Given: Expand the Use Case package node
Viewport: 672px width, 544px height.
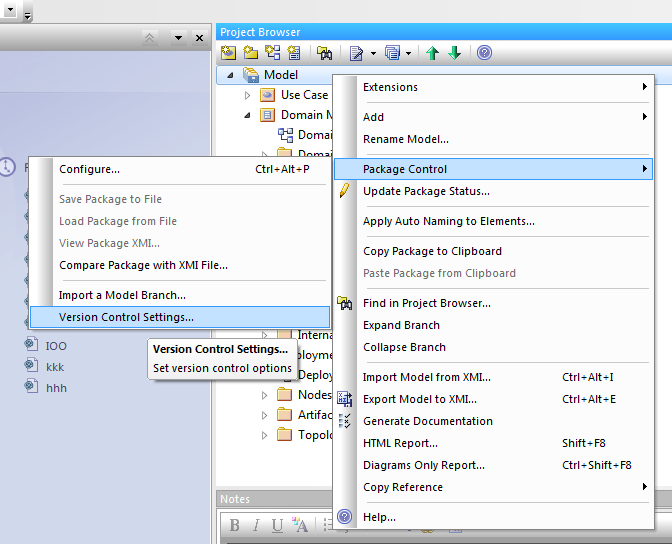Looking at the screenshot, I should [249, 95].
